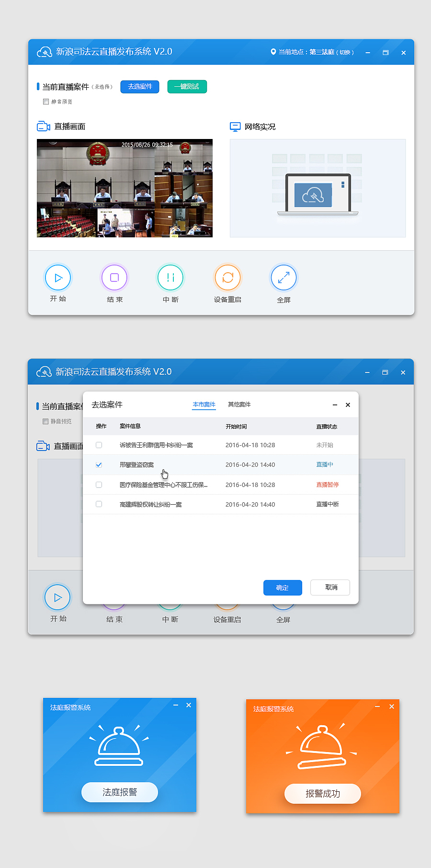Image resolution: width=431 pixels, height=868 pixels.
Task: Click the 中断 pause icon in top window
Action: click(170, 278)
